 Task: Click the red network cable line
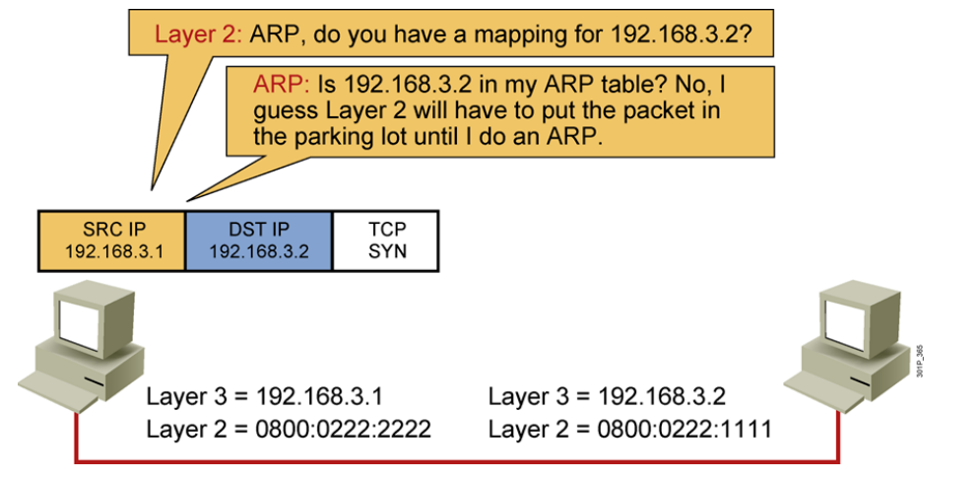pos(456,462)
